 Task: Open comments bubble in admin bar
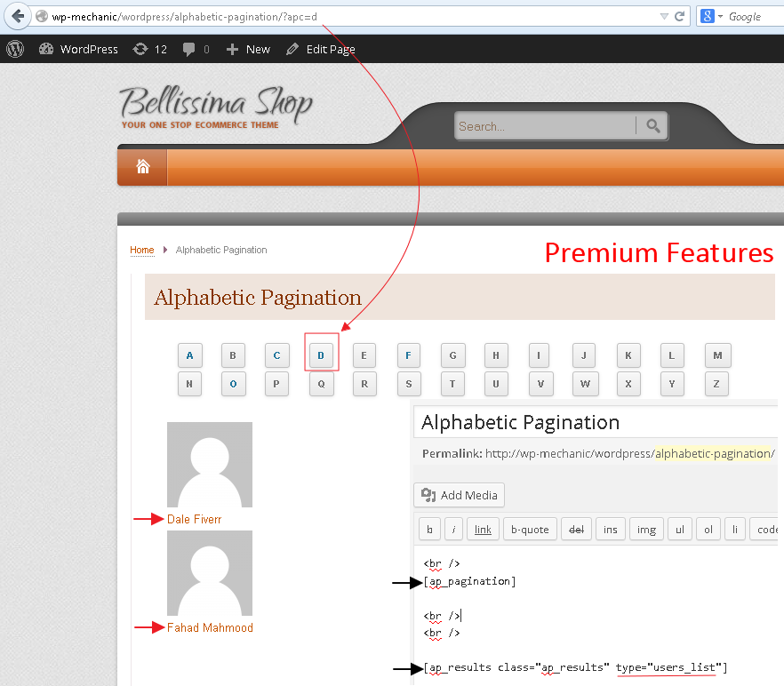coord(196,49)
